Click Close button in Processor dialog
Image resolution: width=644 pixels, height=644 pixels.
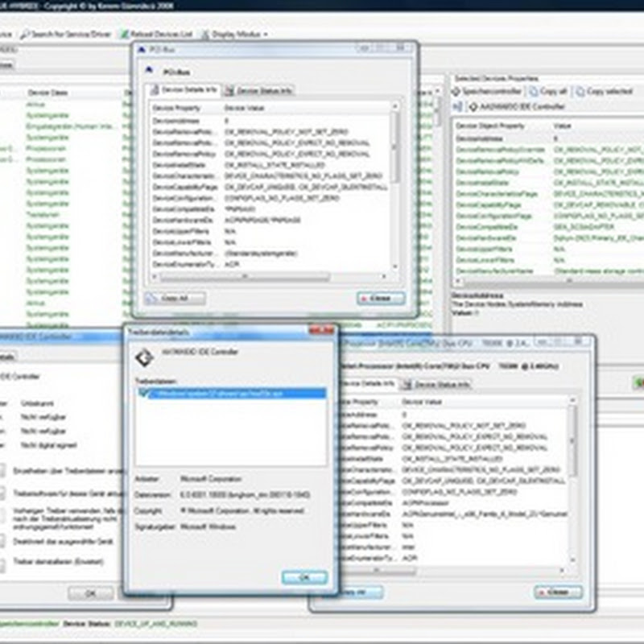pos(557,592)
